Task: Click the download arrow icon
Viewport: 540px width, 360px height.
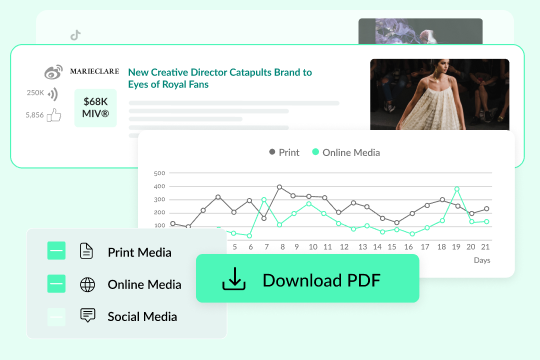Action: (234, 279)
